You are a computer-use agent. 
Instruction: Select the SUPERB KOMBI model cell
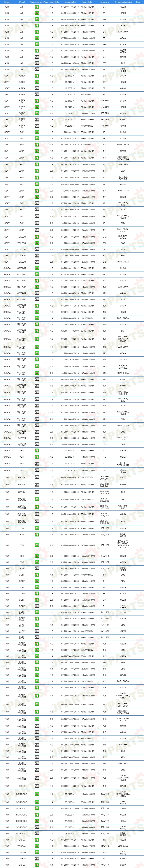tap(22, 445)
